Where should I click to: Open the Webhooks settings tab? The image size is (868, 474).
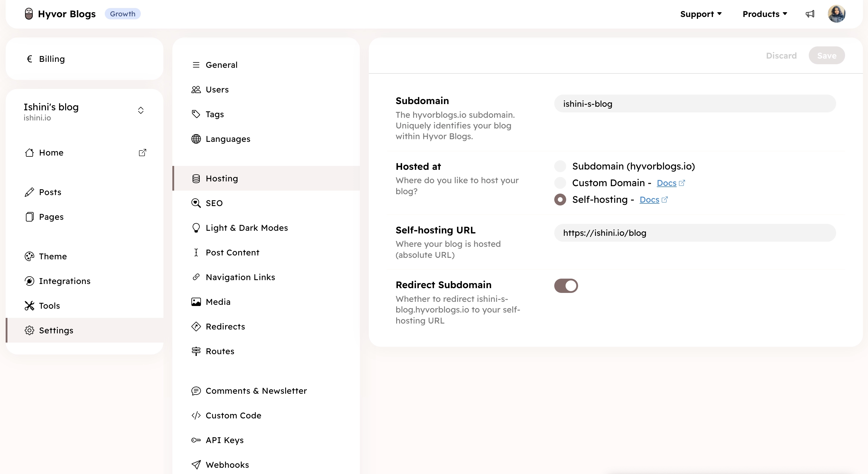pyautogui.click(x=266, y=464)
